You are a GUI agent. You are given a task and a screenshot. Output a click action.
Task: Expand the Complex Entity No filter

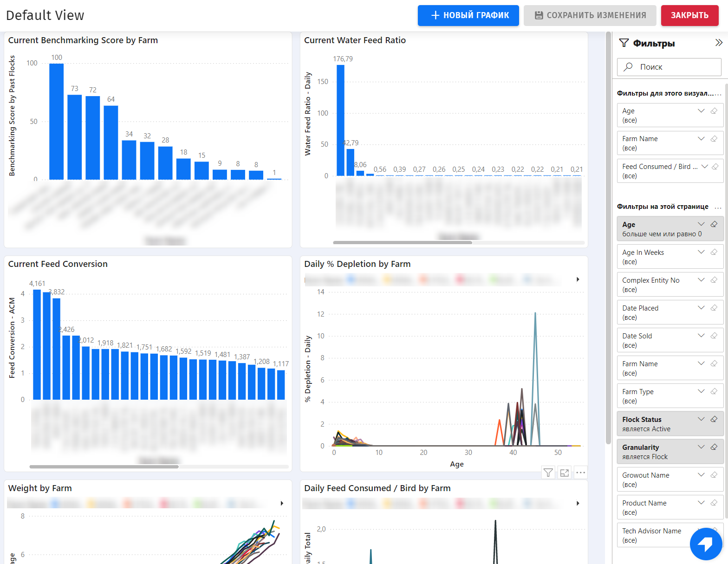click(x=701, y=280)
